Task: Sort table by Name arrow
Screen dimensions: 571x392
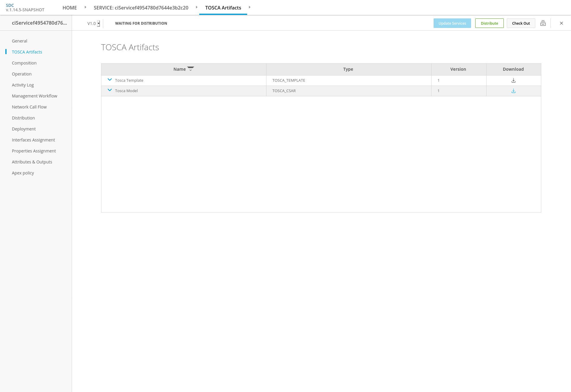Action: (191, 69)
